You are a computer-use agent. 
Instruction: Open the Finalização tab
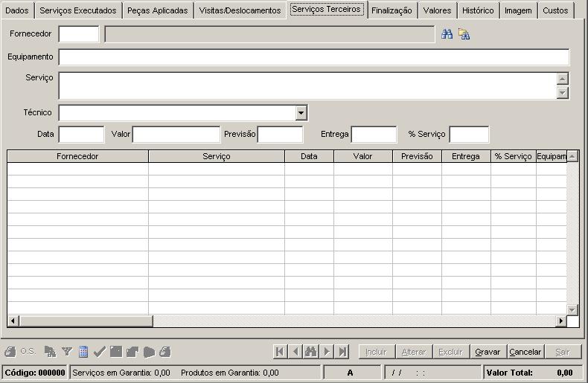(x=392, y=10)
